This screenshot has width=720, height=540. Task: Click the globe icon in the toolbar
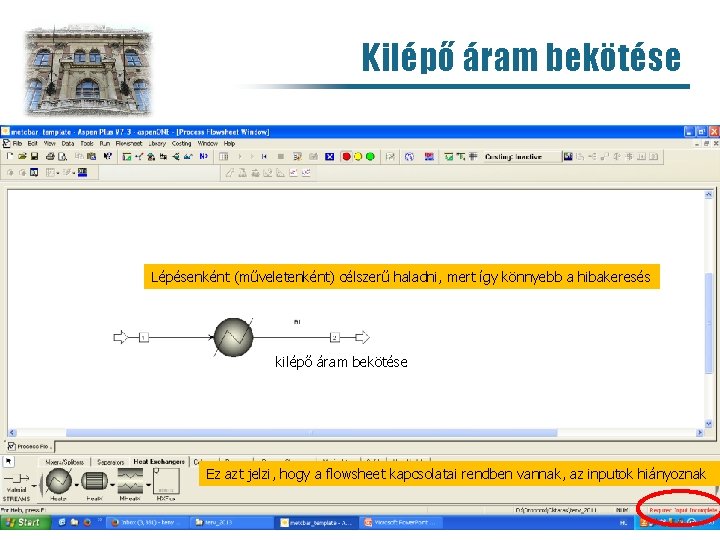pyautogui.click(x=409, y=157)
